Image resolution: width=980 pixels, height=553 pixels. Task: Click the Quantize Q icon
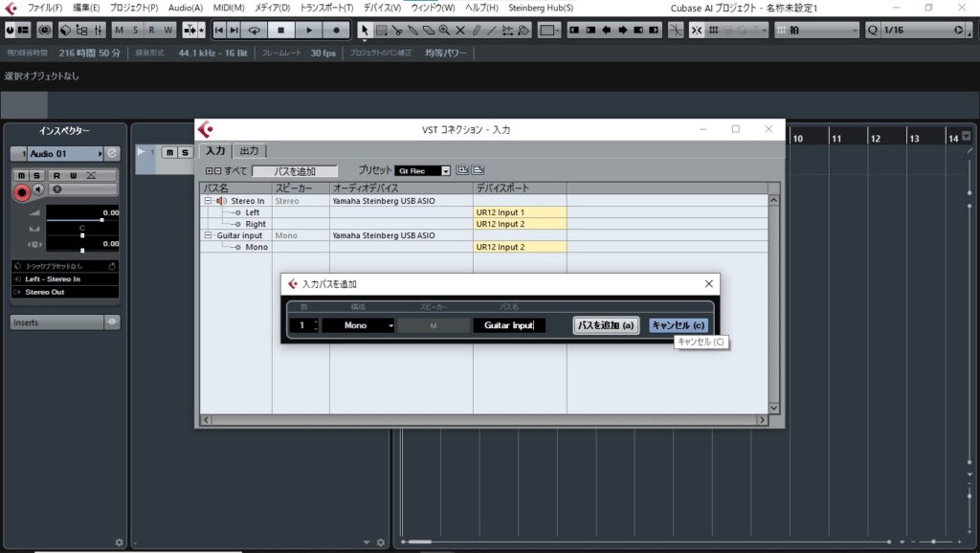873,31
